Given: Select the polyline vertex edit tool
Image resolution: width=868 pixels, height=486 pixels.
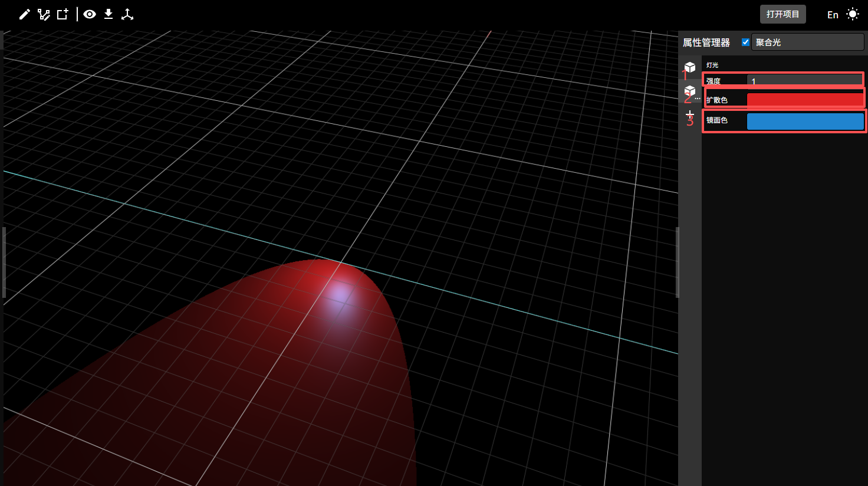Looking at the screenshot, I should coord(44,14).
